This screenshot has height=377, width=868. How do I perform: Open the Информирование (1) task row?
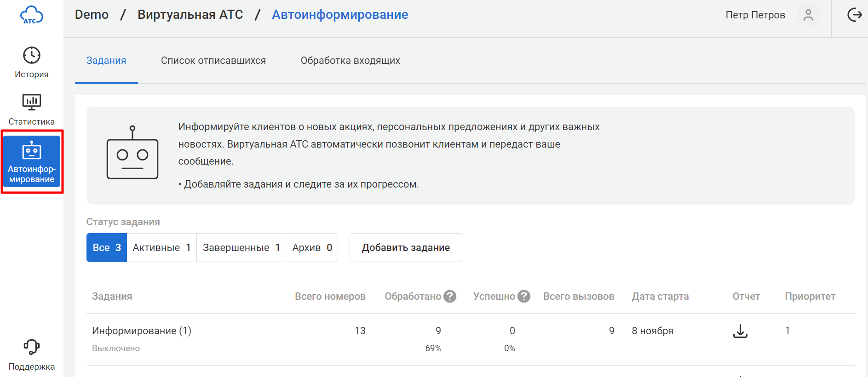tap(142, 331)
